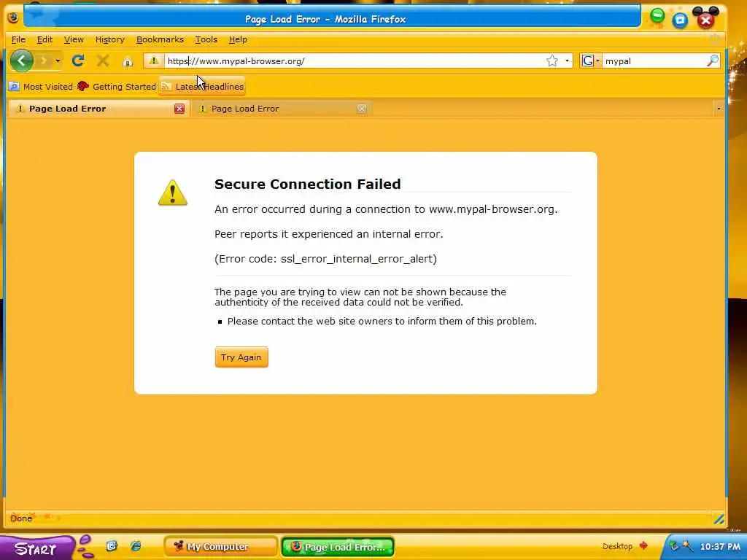Click the search magnifier icon
The image size is (747, 560).
(x=713, y=61)
